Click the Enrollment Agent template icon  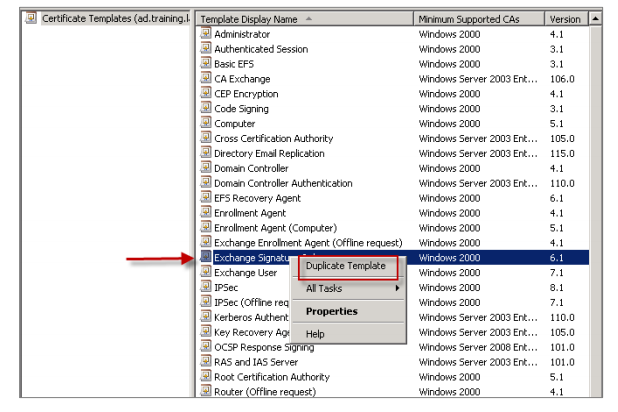(x=206, y=212)
